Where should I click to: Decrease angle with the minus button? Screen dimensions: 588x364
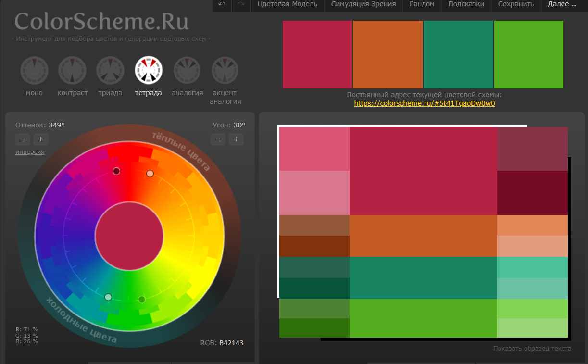218,139
